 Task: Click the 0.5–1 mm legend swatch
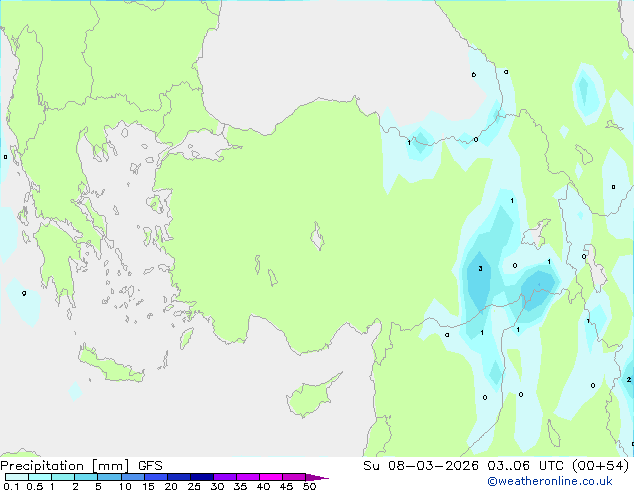coord(40,477)
